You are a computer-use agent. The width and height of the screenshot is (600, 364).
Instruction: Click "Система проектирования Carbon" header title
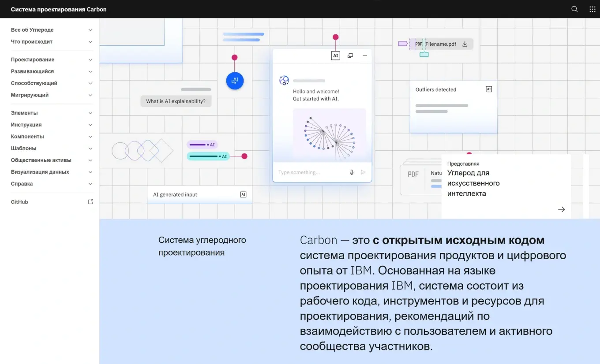tap(59, 9)
